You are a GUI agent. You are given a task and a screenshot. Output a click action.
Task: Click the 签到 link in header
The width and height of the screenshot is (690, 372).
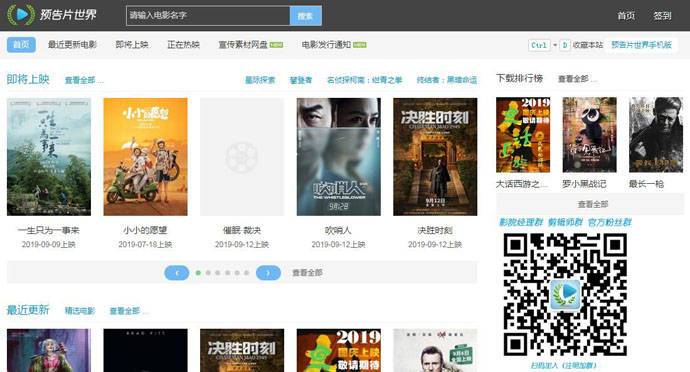662,15
